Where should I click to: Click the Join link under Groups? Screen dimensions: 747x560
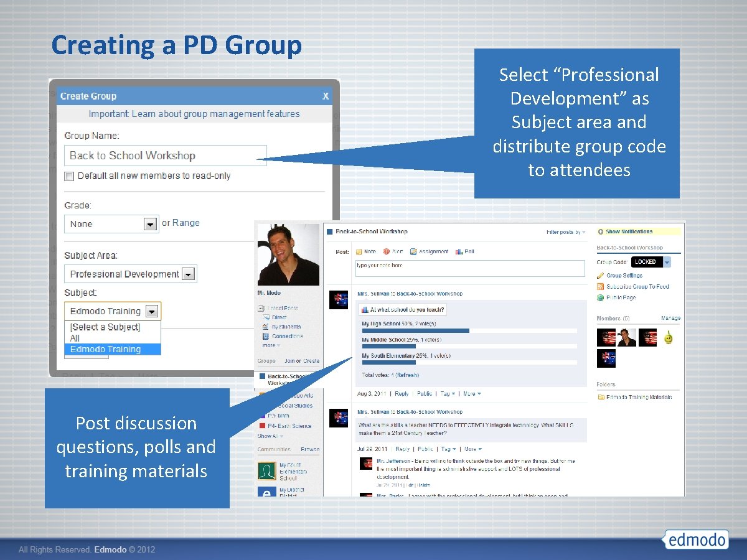[x=289, y=361]
